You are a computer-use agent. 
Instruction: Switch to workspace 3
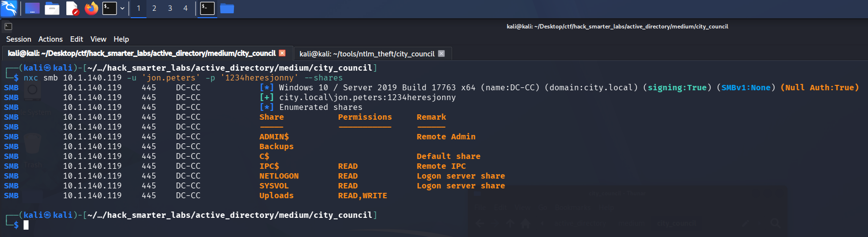click(170, 8)
